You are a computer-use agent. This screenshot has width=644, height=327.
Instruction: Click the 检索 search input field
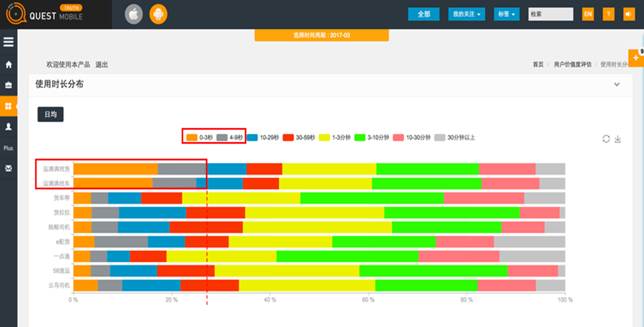(x=550, y=14)
